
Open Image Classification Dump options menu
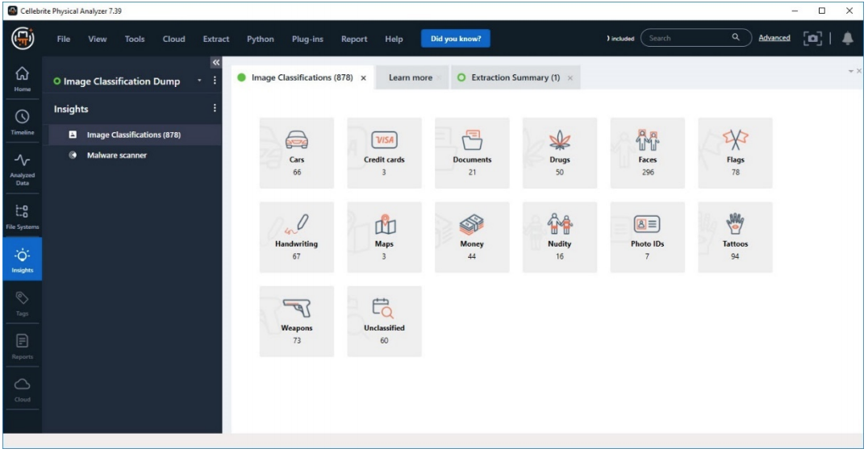coord(215,81)
